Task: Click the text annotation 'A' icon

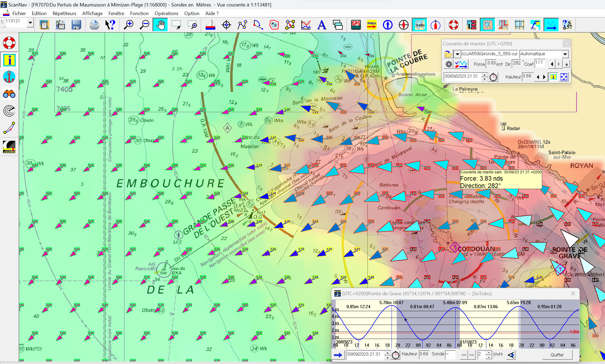Action: [322, 25]
